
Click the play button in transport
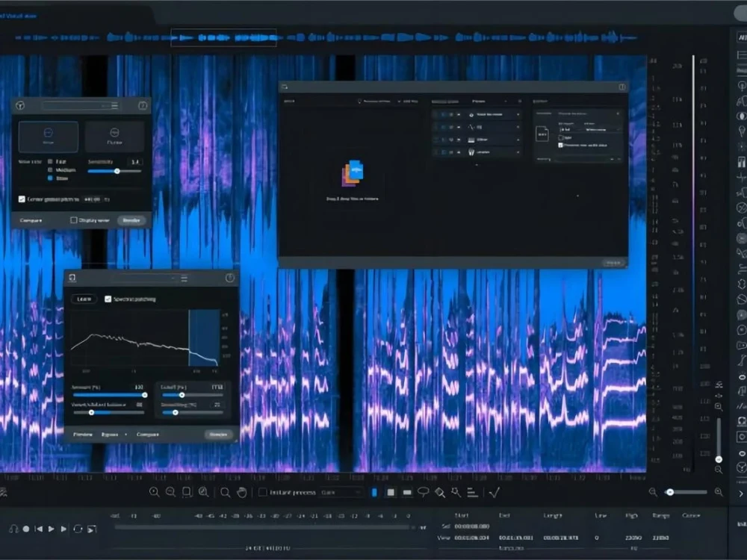coord(52,529)
